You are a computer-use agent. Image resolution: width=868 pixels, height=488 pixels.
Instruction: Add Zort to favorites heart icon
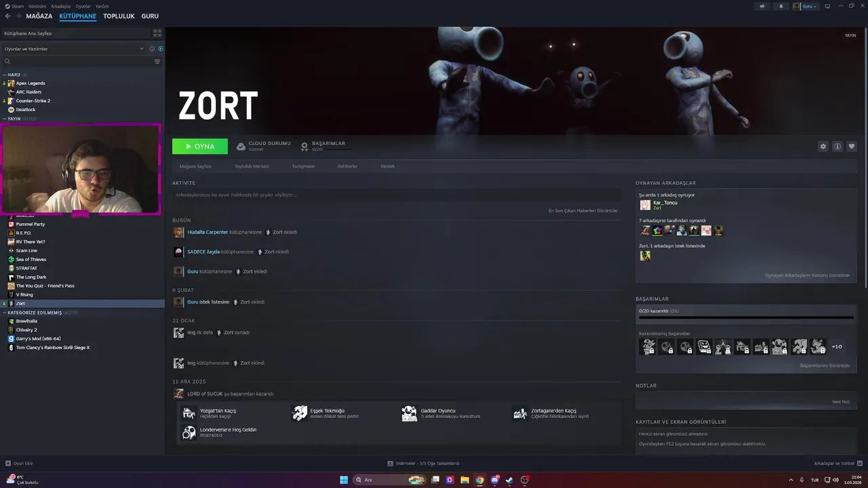click(852, 146)
